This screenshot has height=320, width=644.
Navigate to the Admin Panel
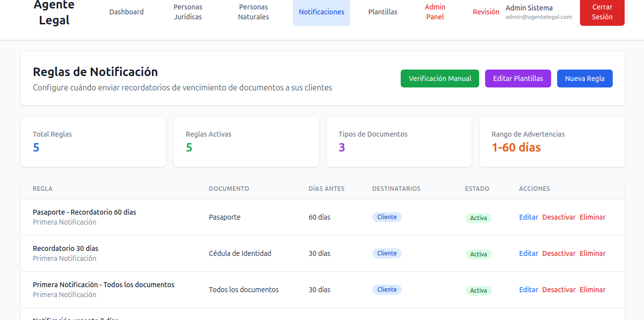pos(434,11)
